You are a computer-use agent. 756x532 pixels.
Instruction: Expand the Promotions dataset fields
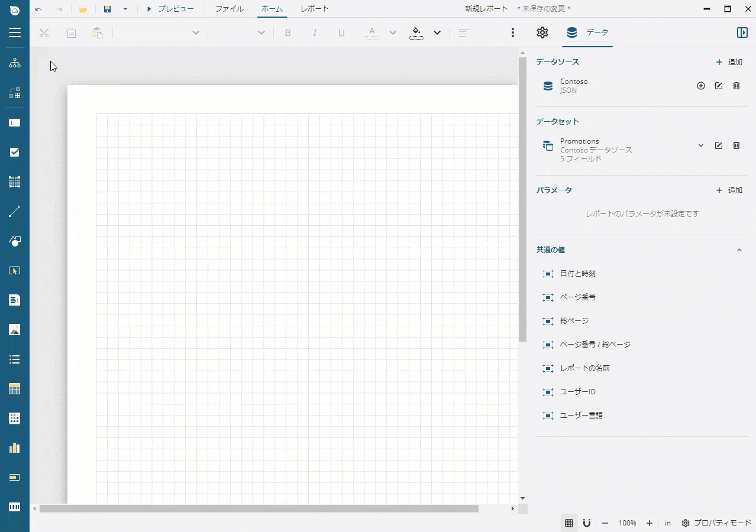tap(700, 145)
